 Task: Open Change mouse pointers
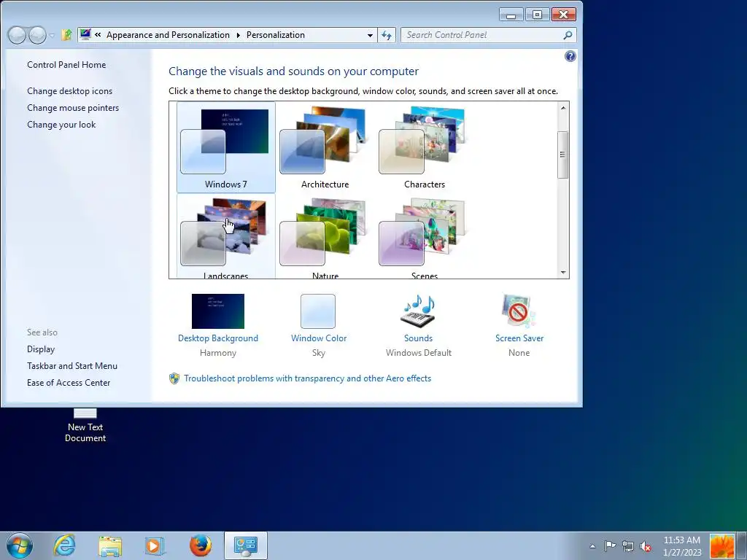click(73, 108)
